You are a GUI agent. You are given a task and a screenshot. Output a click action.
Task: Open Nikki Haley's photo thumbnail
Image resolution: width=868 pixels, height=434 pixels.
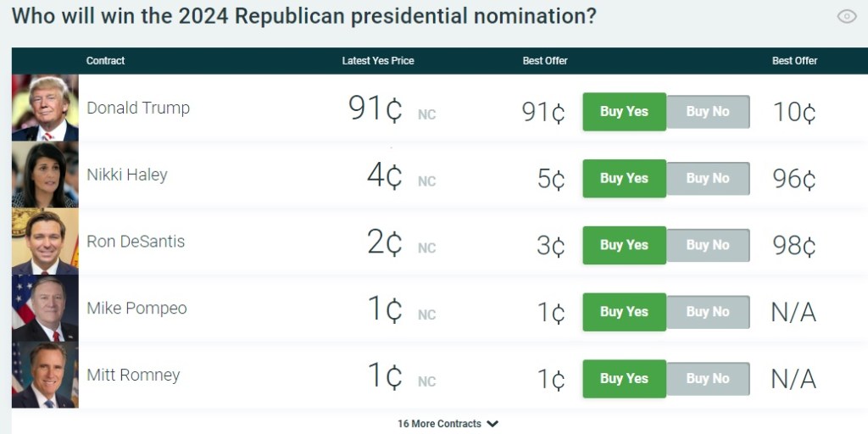(x=45, y=175)
